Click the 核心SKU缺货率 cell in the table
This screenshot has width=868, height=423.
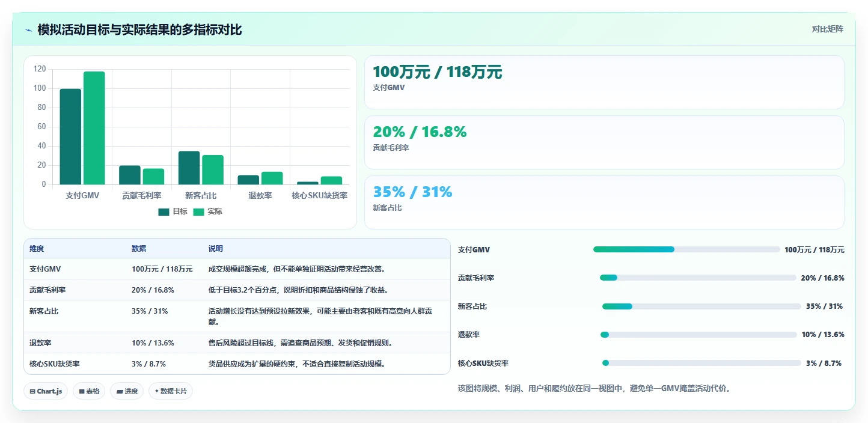click(x=75, y=364)
